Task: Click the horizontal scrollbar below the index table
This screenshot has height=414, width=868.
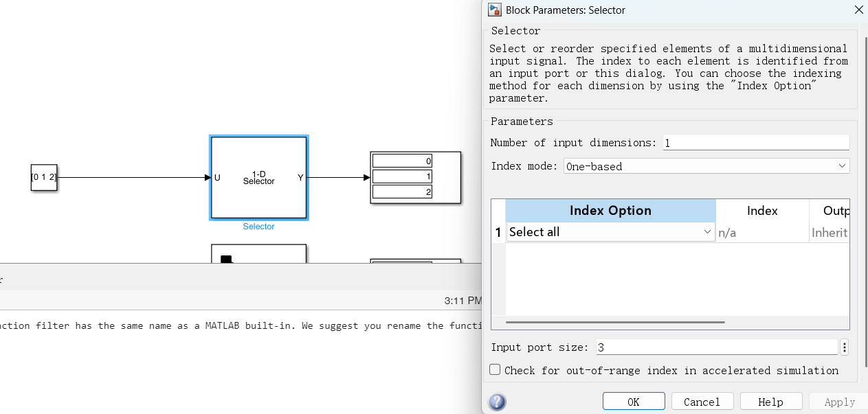Action: [x=614, y=322]
